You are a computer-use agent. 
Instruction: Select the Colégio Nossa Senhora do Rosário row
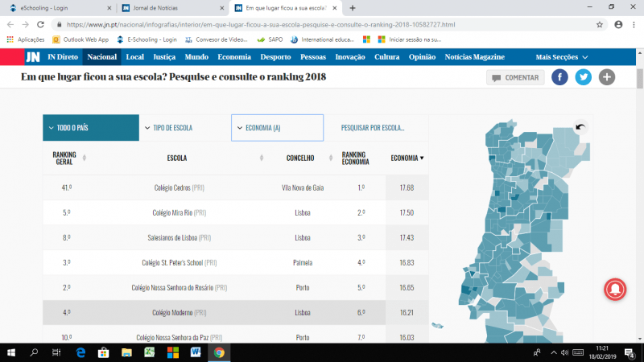click(235, 288)
